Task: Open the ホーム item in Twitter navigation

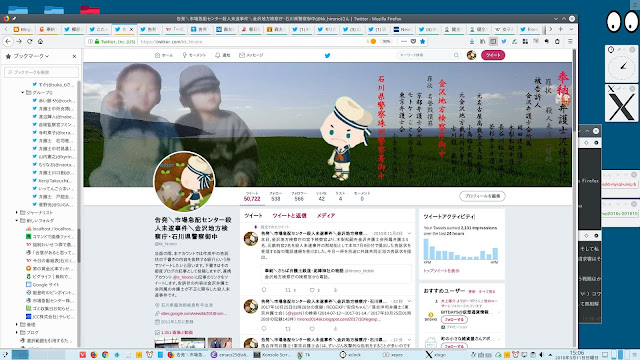Action: 164,55
